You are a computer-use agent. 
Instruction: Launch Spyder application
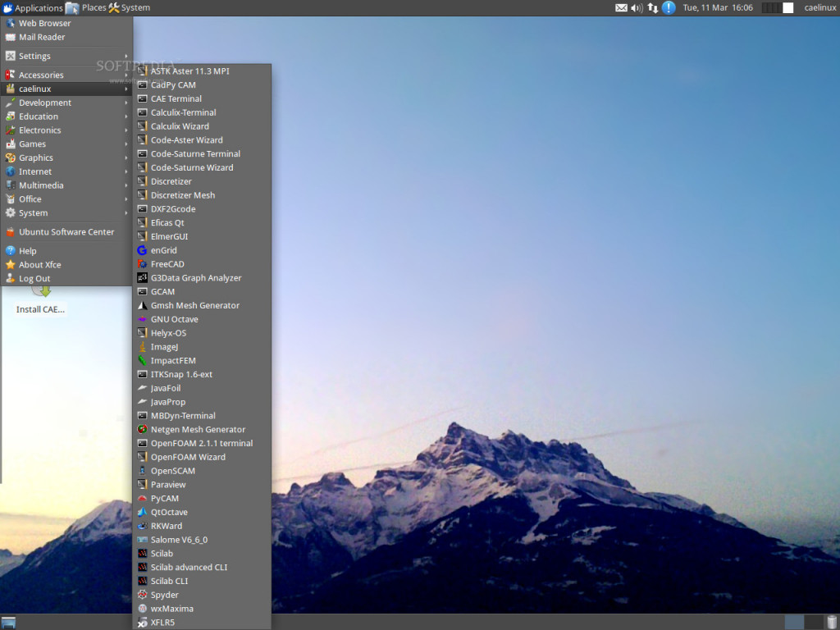202,595
